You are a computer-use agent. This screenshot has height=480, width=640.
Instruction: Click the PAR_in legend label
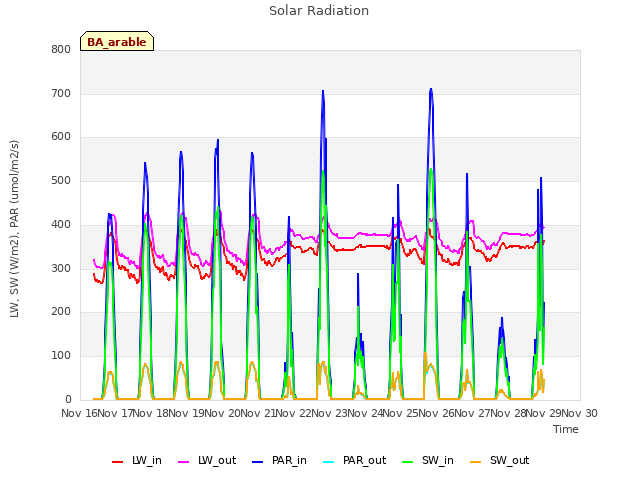tap(289, 460)
